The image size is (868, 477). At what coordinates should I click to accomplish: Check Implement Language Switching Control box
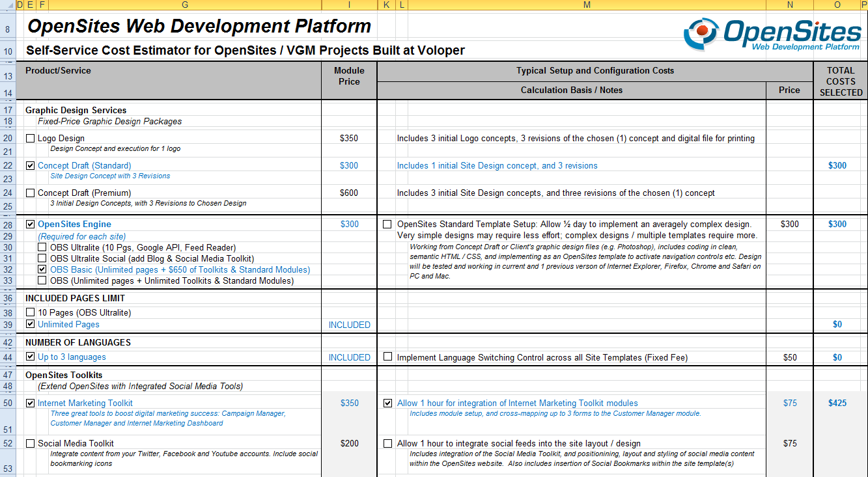click(387, 357)
